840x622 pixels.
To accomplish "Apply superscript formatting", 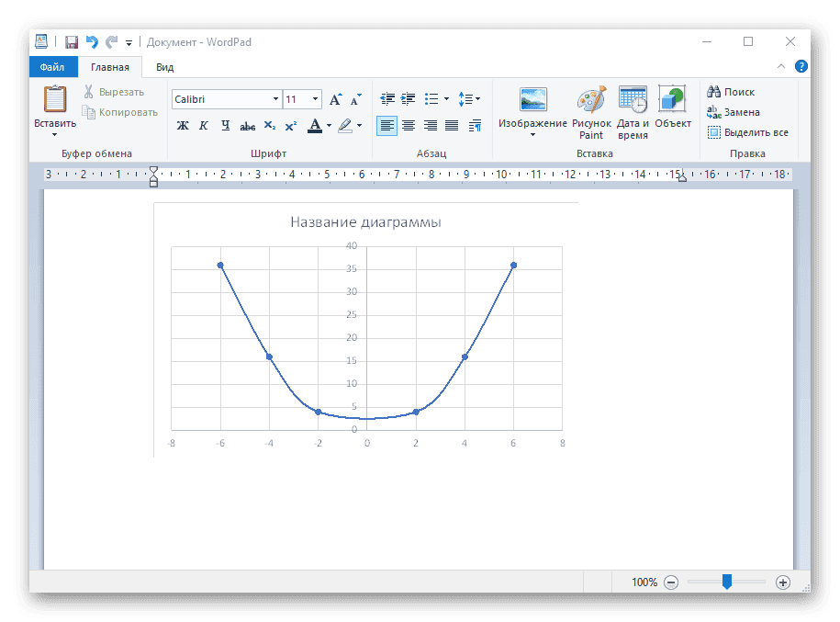I will (x=290, y=126).
